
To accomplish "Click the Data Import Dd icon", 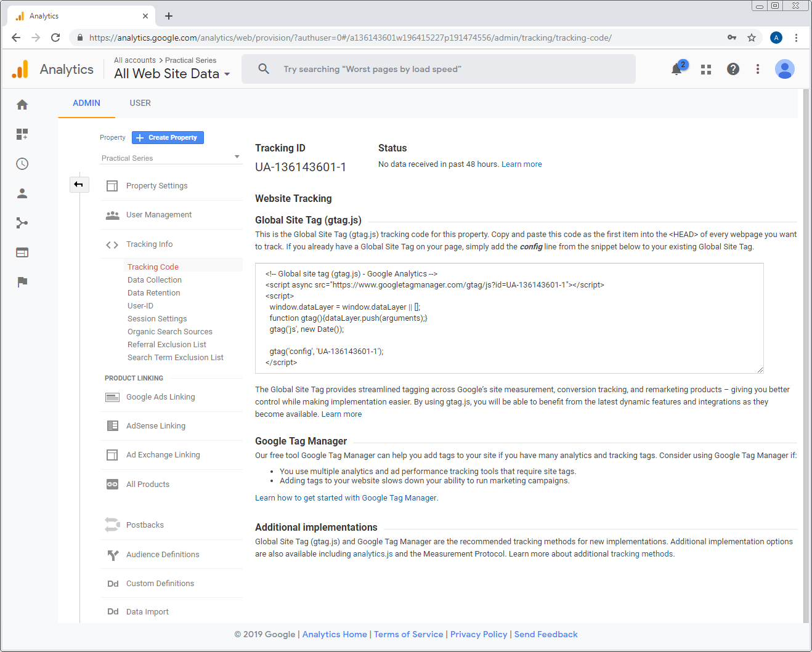I will tap(113, 612).
